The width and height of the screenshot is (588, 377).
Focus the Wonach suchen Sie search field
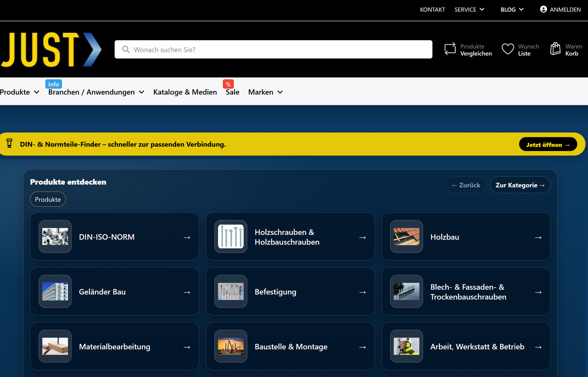pyautogui.click(x=274, y=49)
